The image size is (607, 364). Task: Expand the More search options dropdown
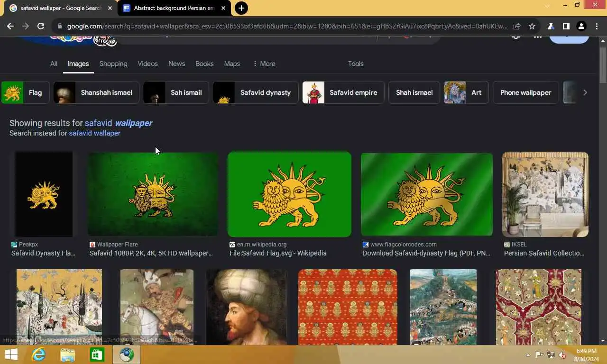(x=264, y=64)
